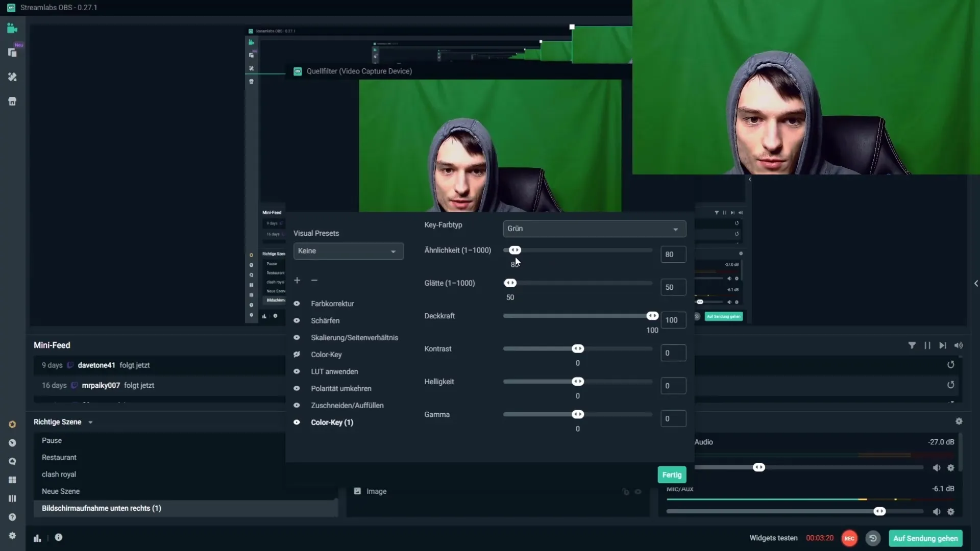Click the Mic/Aux volume slider handle
The image size is (980, 551).
[x=879, y=511]
